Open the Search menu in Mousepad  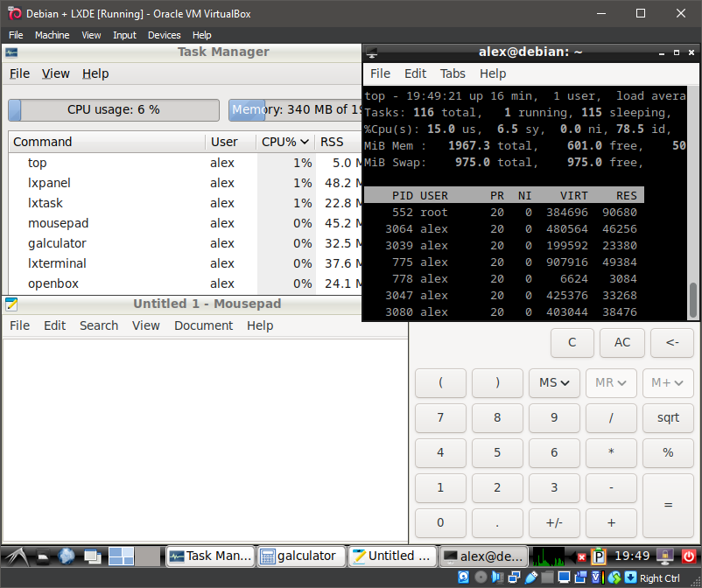pyautogui.click(x=98, y=325)
